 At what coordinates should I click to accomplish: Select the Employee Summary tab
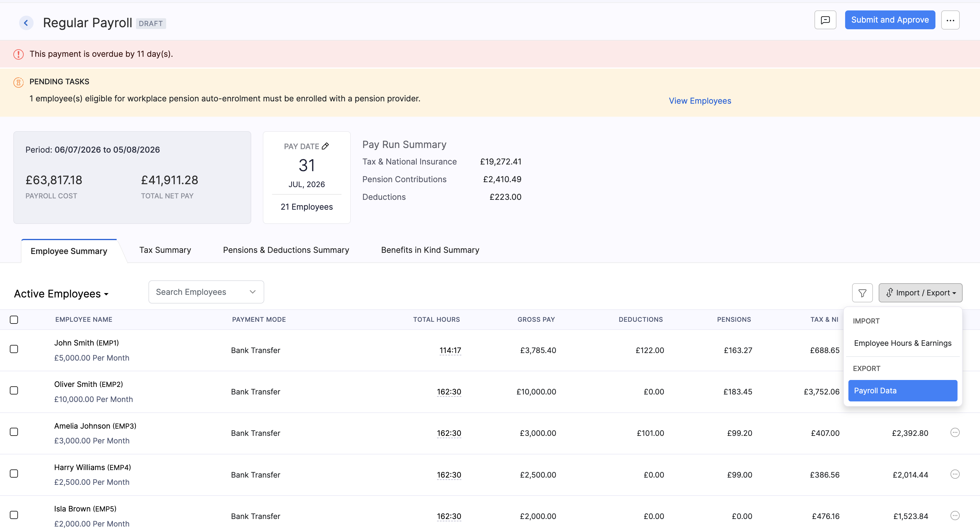tap(69, 251)
